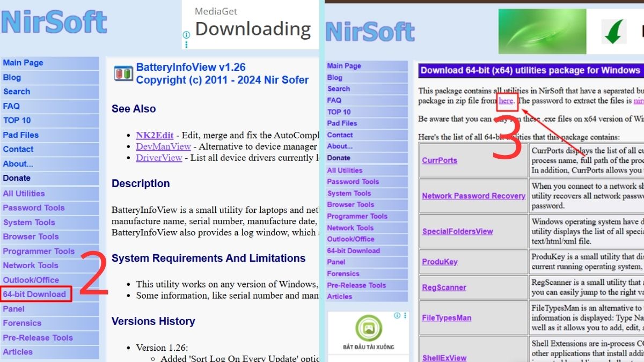Open the FileTypesMan utility link
The width and height of the screenshot is (644, 362).
tap(447, 317)
